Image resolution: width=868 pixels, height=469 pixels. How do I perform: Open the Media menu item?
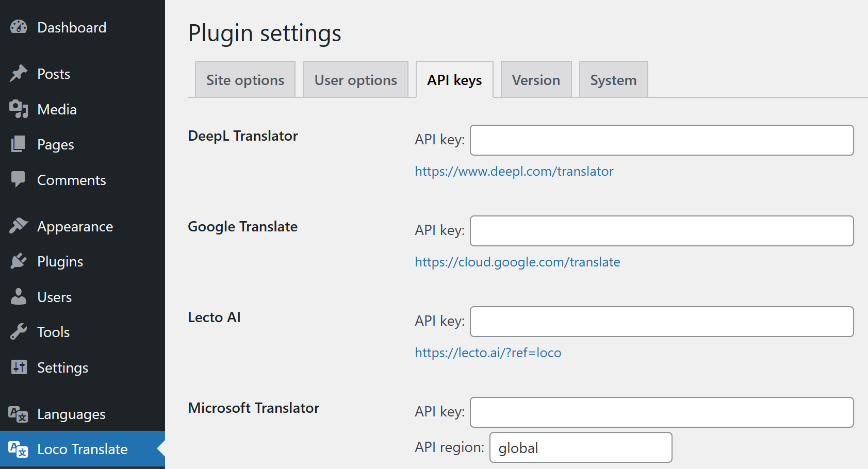[x=57, y=109]
